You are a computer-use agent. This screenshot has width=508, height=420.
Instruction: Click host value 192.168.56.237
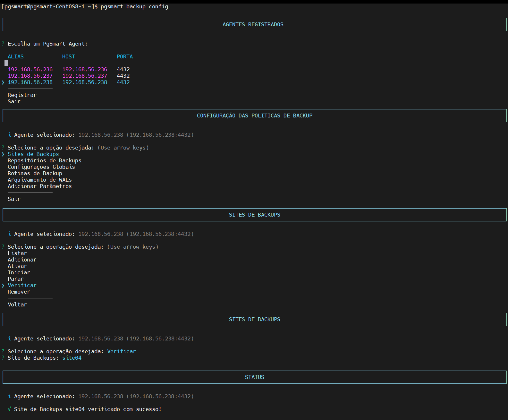pyautogui.click(x=85, y=76)
